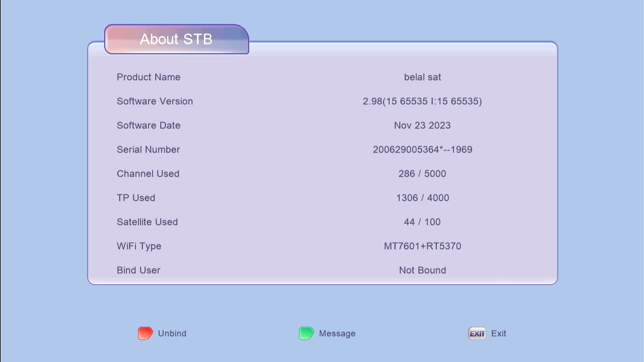The image size is (644, 362).
Task: Expand the Serial Number information row
Action: pos(422,149)
